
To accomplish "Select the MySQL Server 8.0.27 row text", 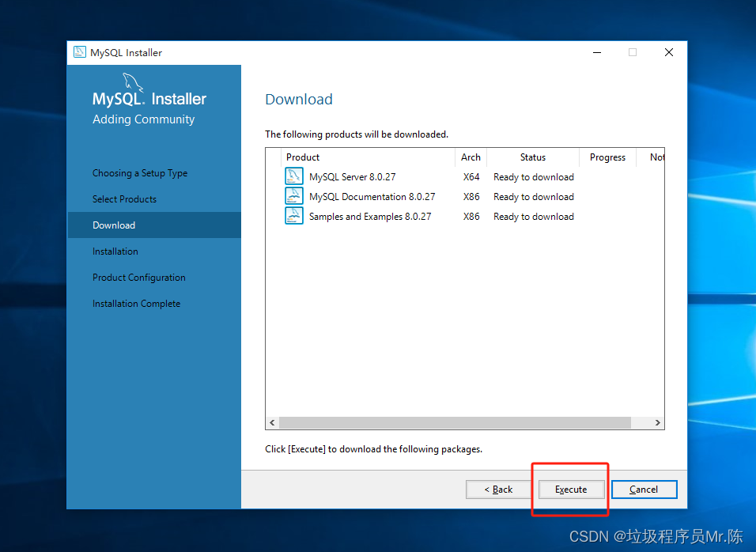I will point(353,177).
